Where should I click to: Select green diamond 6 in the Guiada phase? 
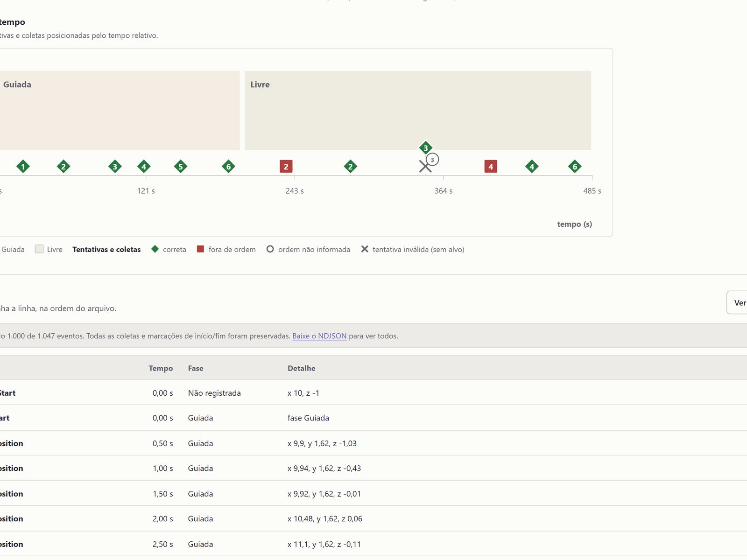228,167
